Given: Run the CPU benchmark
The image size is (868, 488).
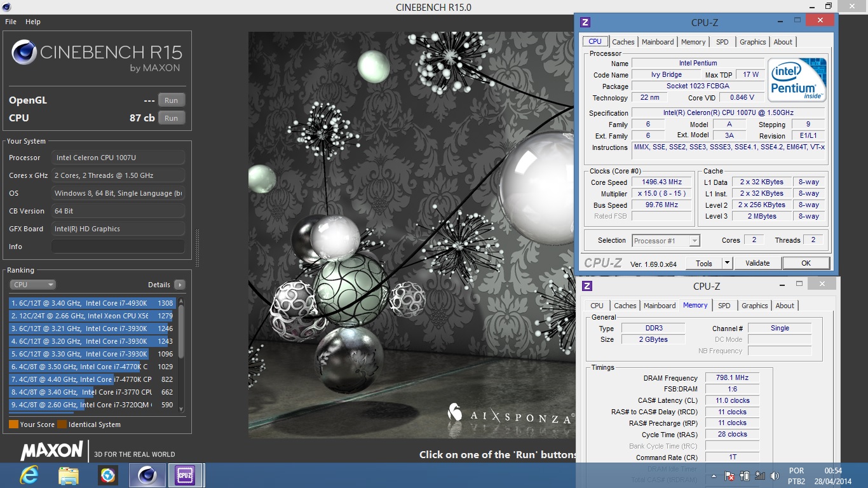Looking at the screenshot, I should tap(172, 118).
